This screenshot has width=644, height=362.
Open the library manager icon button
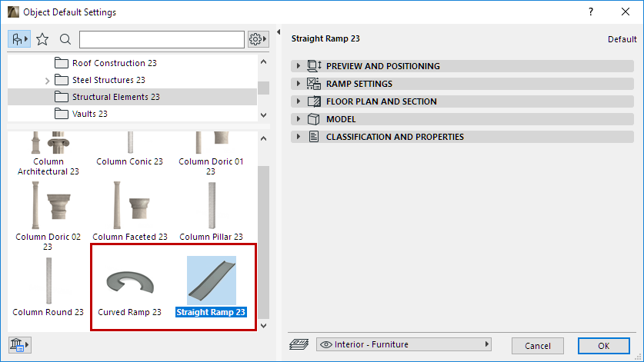click(19, 344)
